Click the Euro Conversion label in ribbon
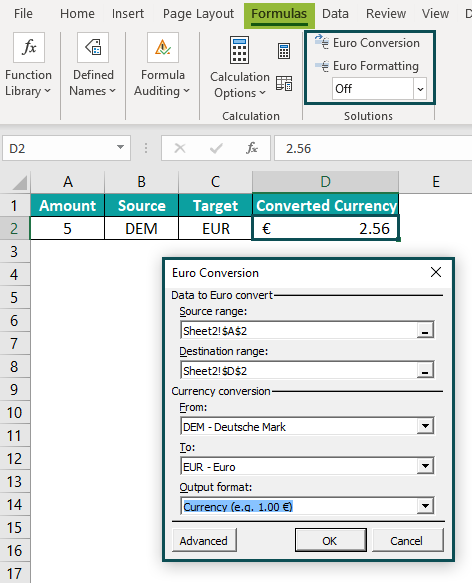This screenshot has width=472, height=583. [x=376, y=43]
